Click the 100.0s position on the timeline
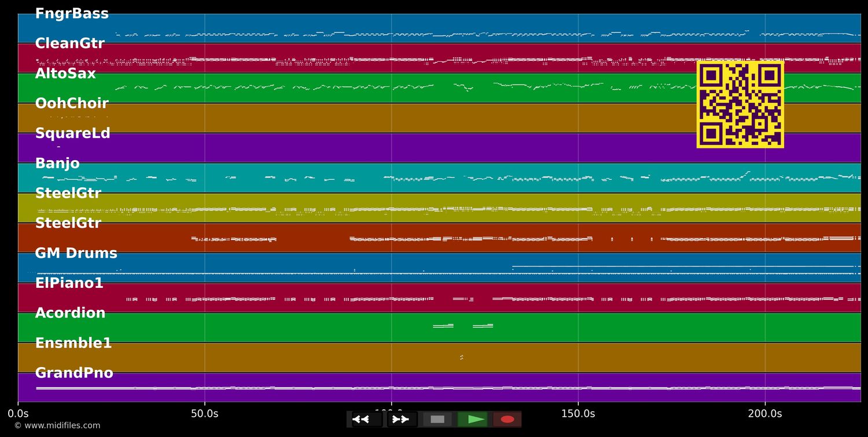The width and height of the screenshot is (868, 437). (x=391, y=413)
